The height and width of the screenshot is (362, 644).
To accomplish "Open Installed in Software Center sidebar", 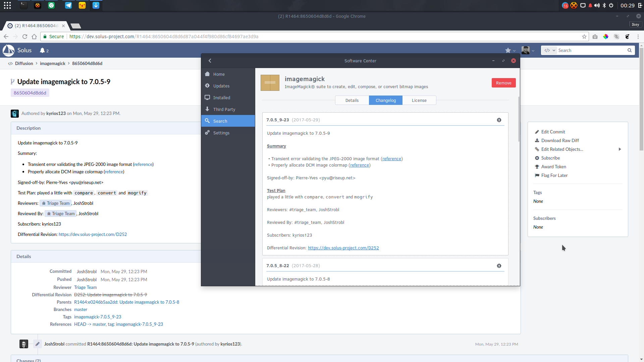I will [x=228, y=98].
